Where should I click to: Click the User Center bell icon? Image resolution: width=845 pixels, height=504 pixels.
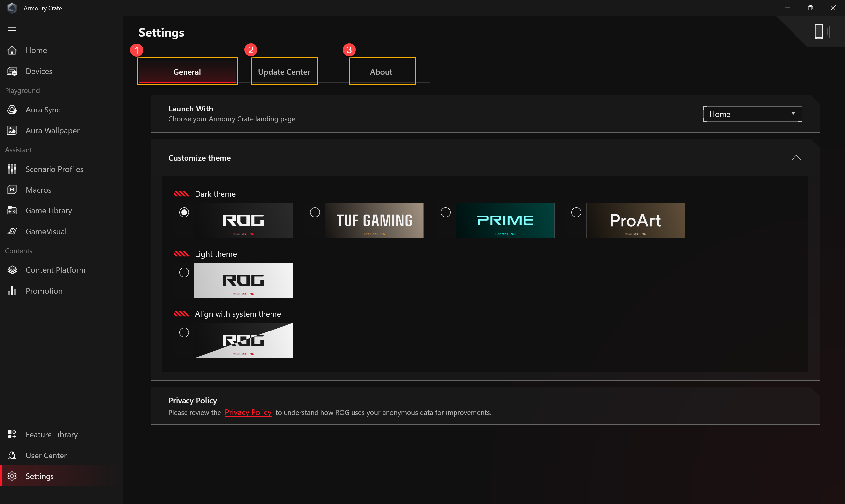click(x=12, y=455)
